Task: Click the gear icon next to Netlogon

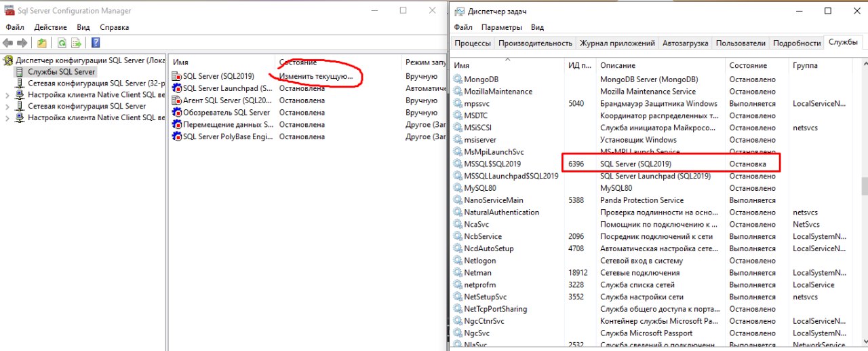Action: [458, 261]
